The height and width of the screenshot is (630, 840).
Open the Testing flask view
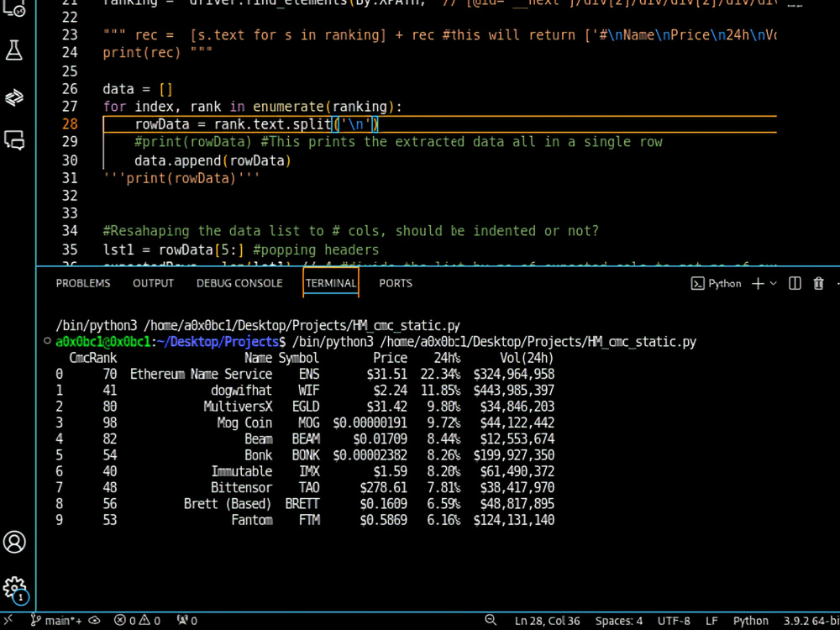point(14,51)
